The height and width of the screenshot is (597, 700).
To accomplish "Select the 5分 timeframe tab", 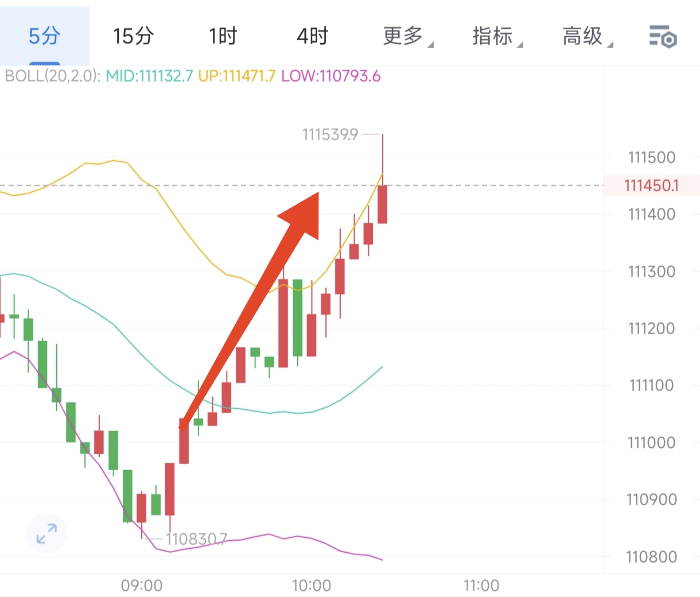I will 44,36.
